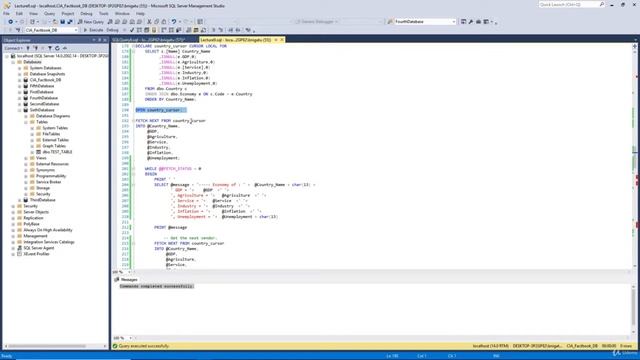Screen dimensions: 640x360
Task: Switch to the SQLQuery tab
Action: coord(149,40)
